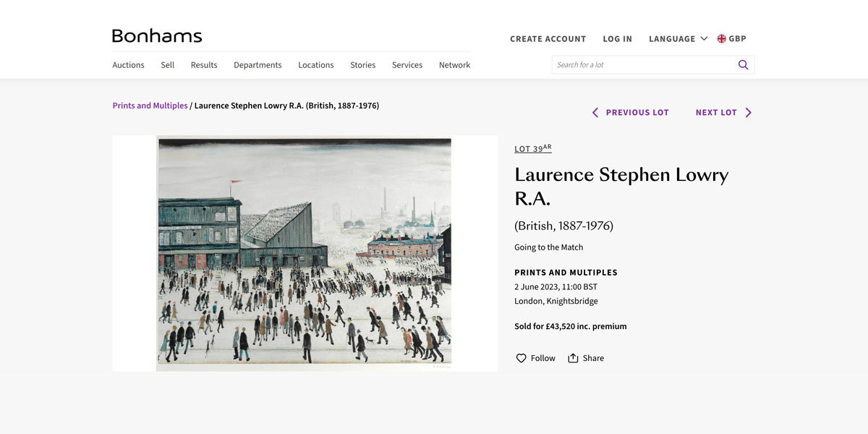Go to Previous Lot text link
This screenshot has height=434, width=868.
pyautogui.click(x=637, y=113)
